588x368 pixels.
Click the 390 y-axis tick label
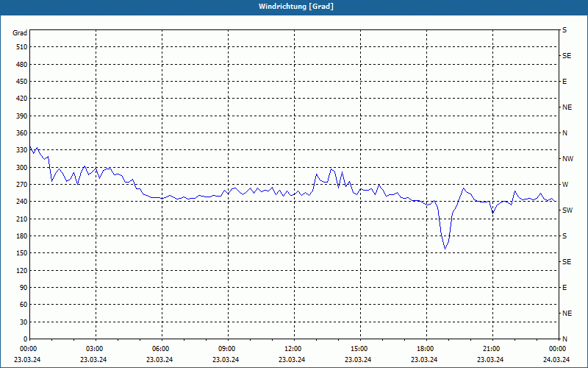tap(22, 116)
